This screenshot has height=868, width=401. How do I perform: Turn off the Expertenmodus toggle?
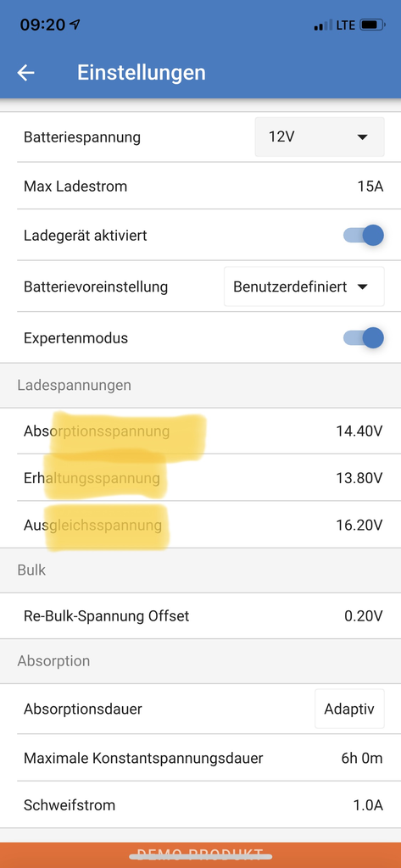click(x=364, y=337)
